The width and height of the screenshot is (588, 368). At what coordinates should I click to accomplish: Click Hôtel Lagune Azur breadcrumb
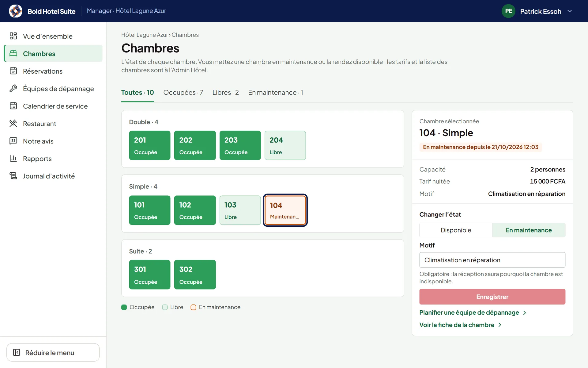(x=145, y=35)
